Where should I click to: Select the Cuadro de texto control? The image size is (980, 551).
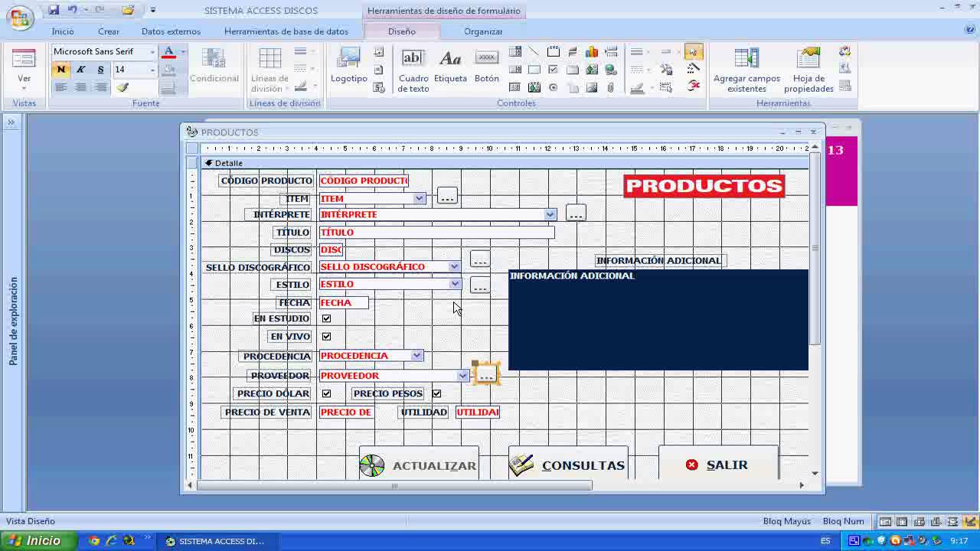(x=413, y=70)
